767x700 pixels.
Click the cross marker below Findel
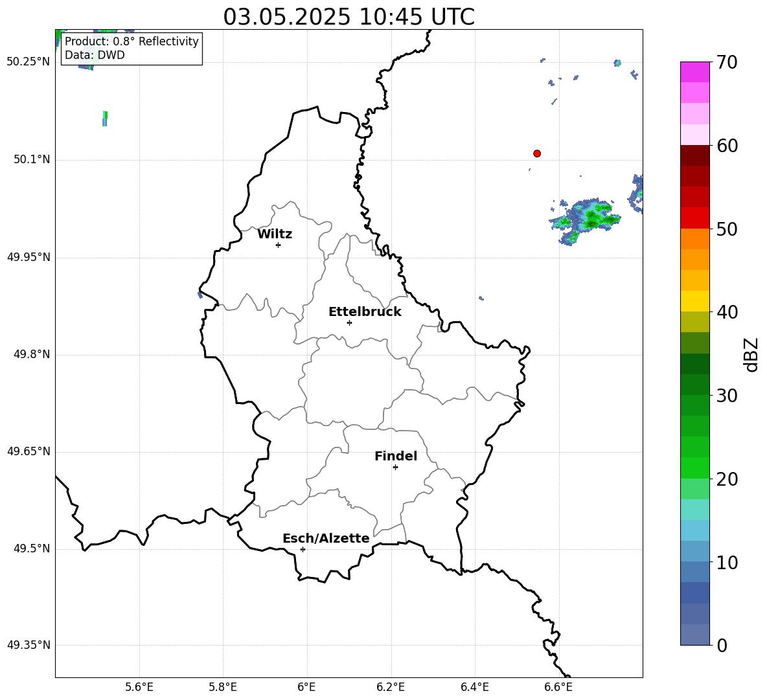coord(395,468)
